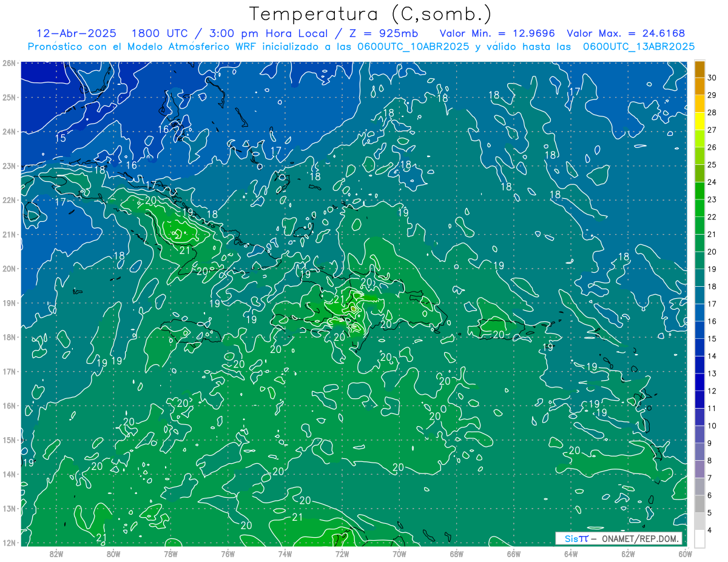This screenshot has height=562, width=728.
Task: Click the '60W' longitude axis label
Action: click(685, 554)
